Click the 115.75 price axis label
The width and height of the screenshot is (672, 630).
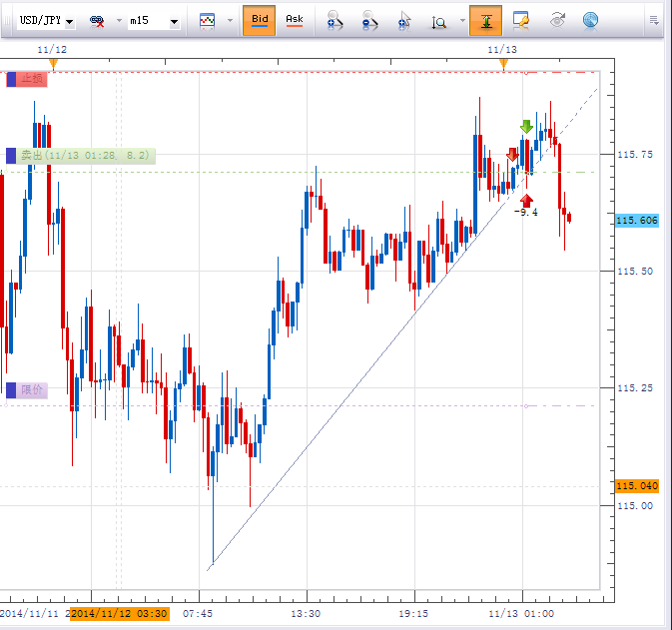coord(635,155)
